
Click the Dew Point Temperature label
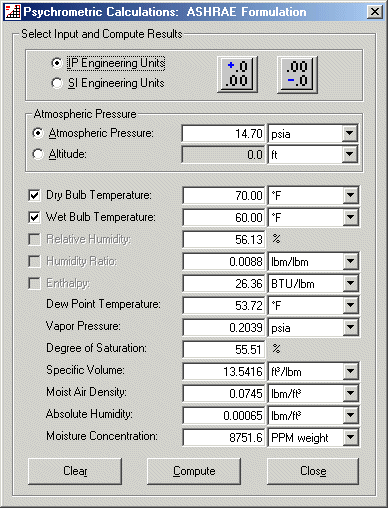point(103,304)
